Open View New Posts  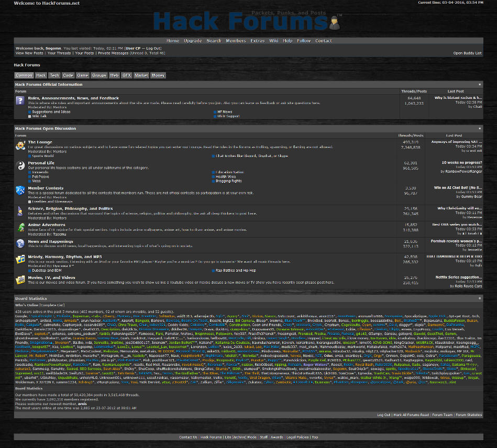coord(29,53)
